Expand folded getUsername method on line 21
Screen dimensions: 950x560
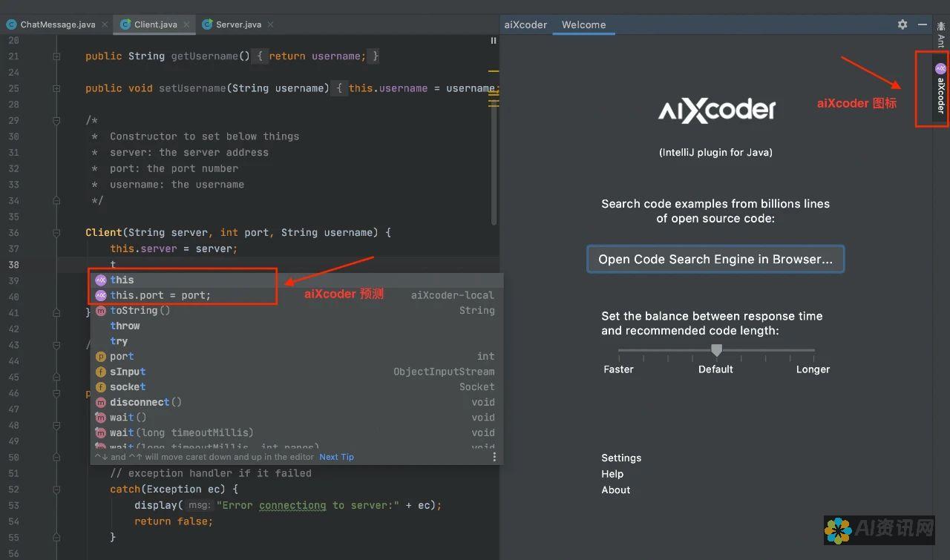pos(56,56)
